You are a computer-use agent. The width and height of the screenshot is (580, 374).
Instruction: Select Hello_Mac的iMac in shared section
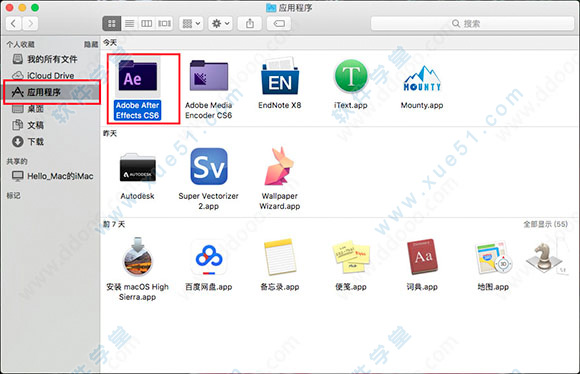pos(52,176)
